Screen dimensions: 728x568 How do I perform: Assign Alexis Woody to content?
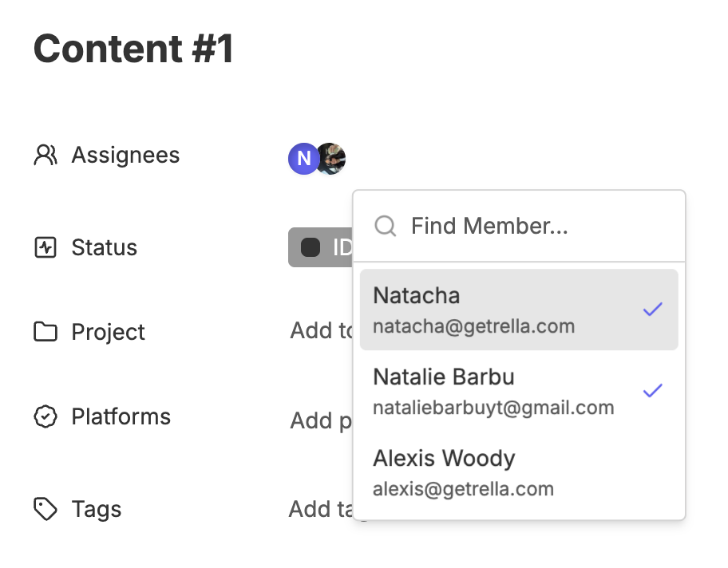click(519, 472)
